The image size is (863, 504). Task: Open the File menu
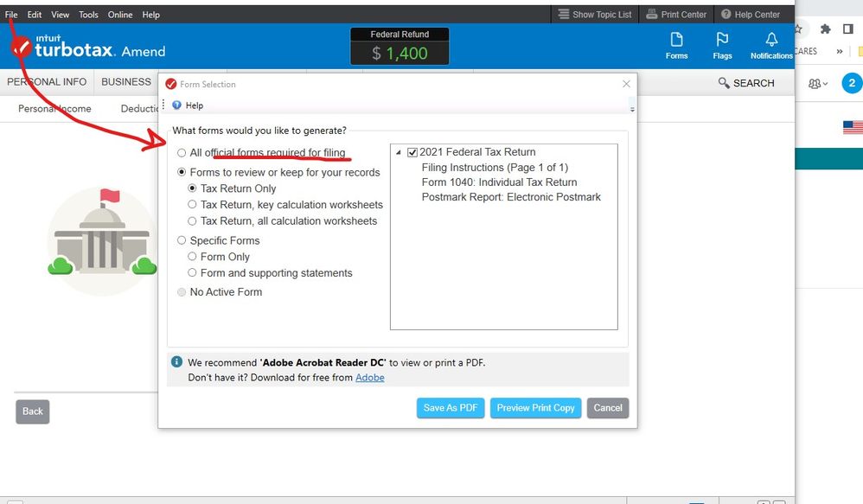click(x=11, y=15)
